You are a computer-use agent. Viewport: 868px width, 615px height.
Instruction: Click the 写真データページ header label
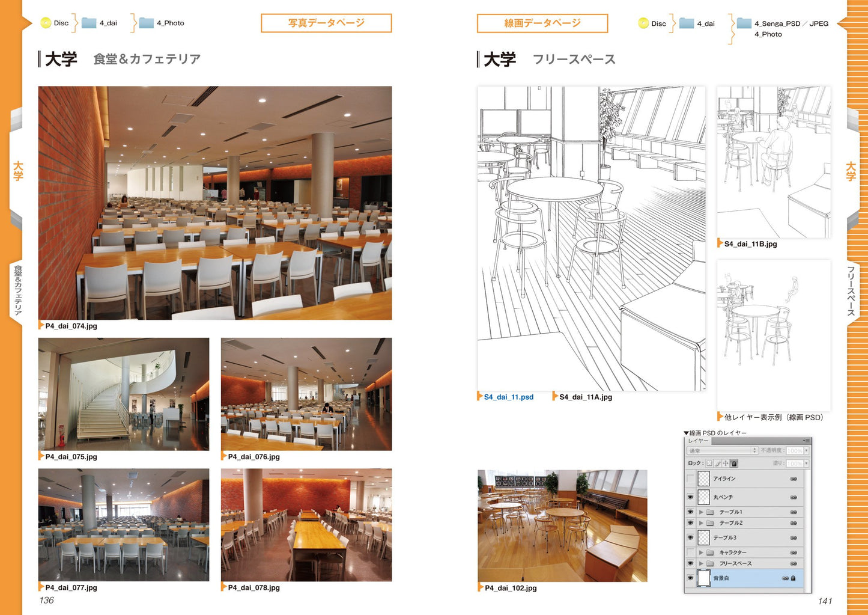[x=326, y=23]
